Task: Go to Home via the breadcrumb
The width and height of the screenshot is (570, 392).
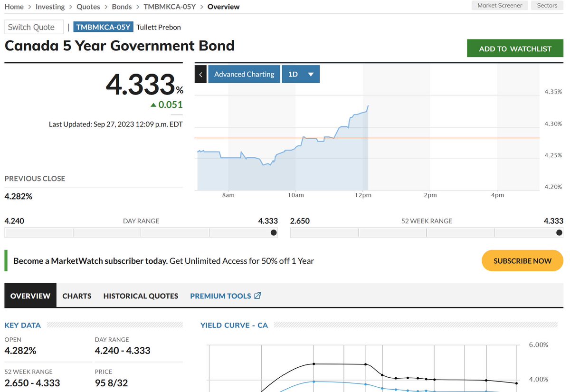Action: [14, 7]
